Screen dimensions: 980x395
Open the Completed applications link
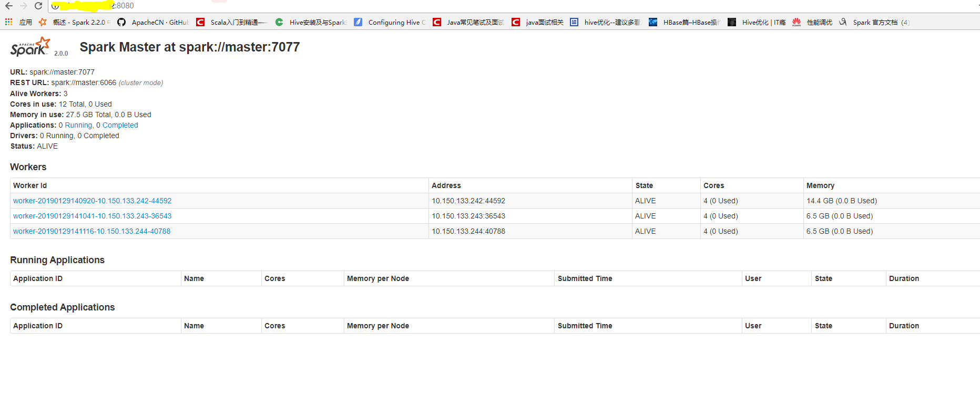pyautogui.click(x=120, y=125)
